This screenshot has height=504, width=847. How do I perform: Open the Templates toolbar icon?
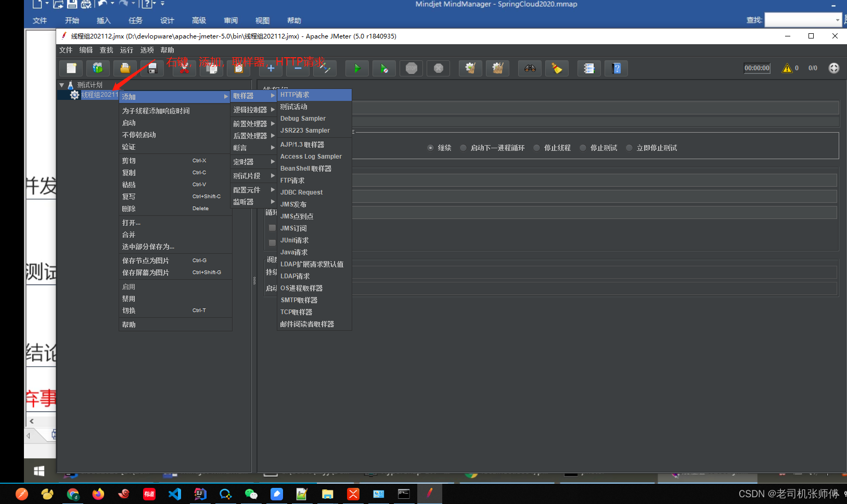pyautogui.click(x=98, y=68)
